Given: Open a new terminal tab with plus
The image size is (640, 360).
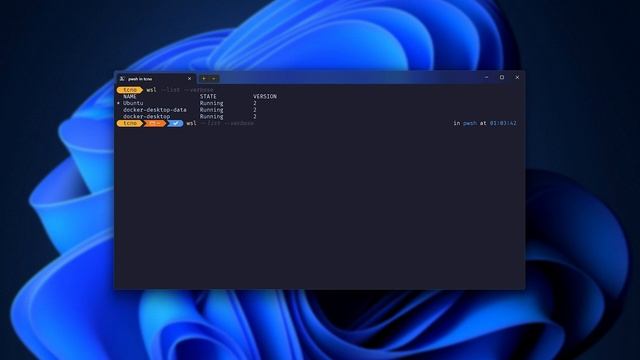Looking at the screenshot, I should click(204, 78).
